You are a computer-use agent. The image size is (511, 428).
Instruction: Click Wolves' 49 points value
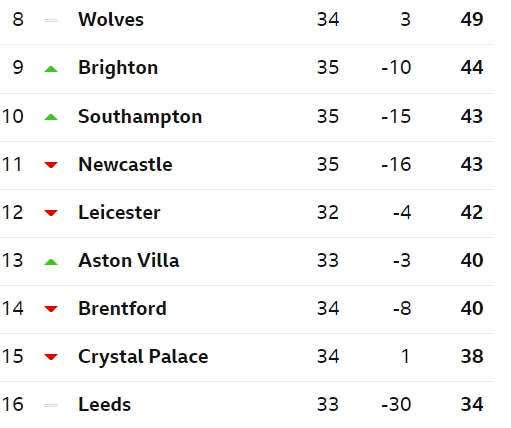[x=472, y=19]
